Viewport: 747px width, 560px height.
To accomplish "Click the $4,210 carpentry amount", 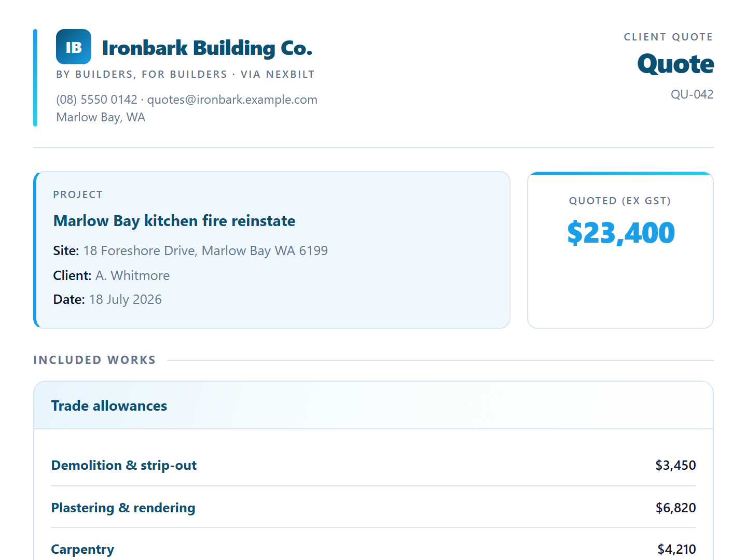I will coord(676,549).
